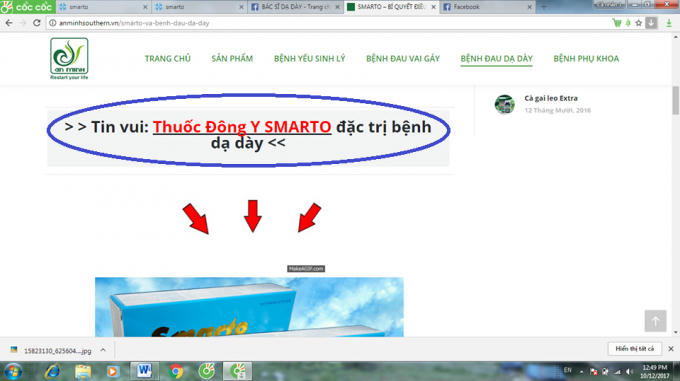Viewport: 680px width, 381px height.
Task: Show hidden tray icons arrow
Action: [x=581, y=371]
